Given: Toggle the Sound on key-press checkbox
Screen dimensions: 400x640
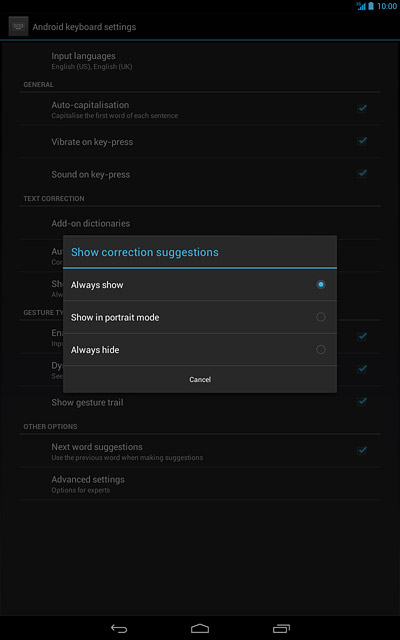Looking at the screenshot, I should point(362,174).
